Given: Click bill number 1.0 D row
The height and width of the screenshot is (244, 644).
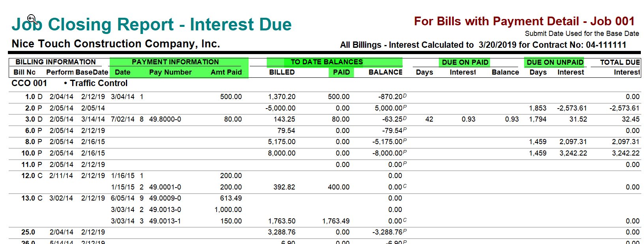Looking at the screenshot, I should 325,97.
